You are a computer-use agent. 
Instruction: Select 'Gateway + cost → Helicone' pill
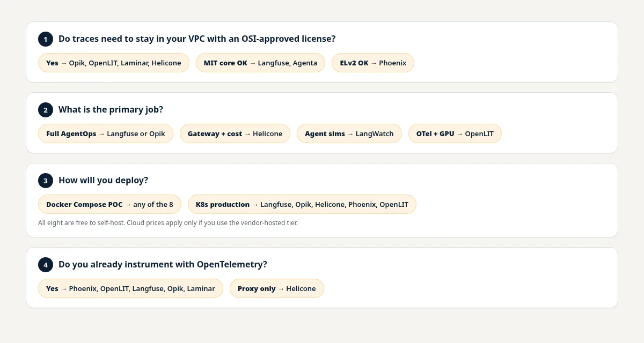[x=235, y=133]
